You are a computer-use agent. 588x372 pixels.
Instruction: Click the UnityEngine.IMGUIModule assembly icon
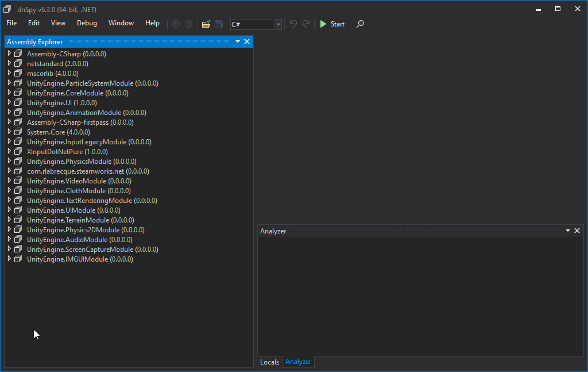18,259
